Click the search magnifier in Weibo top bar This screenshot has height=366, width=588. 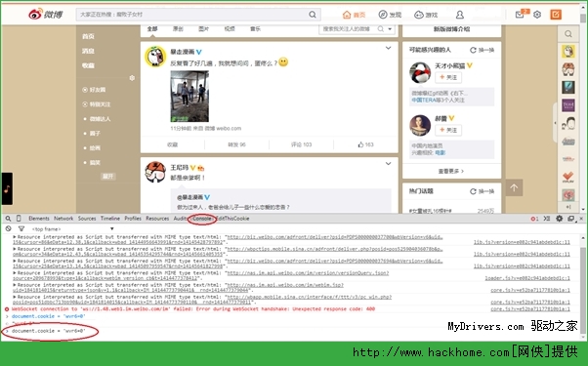[x=313, y=15]
